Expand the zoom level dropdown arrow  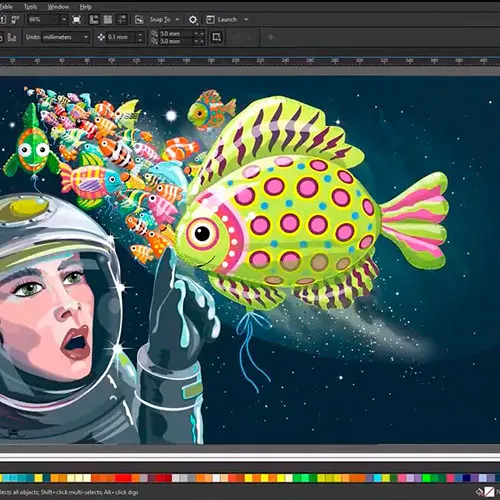(64, 20)
